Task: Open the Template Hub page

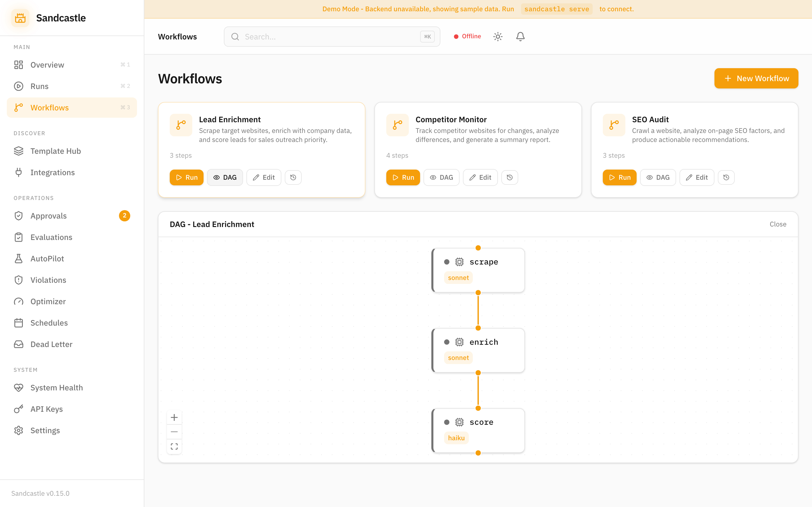Action: coord(55,151)
